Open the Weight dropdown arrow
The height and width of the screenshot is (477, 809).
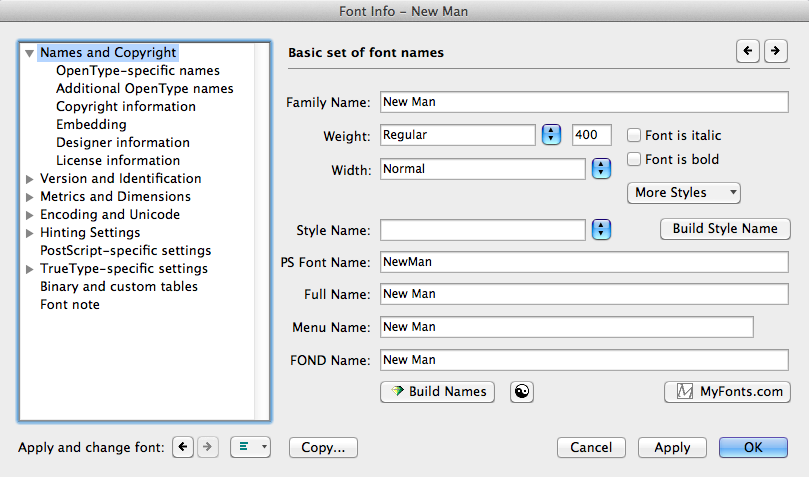point(551,135)
